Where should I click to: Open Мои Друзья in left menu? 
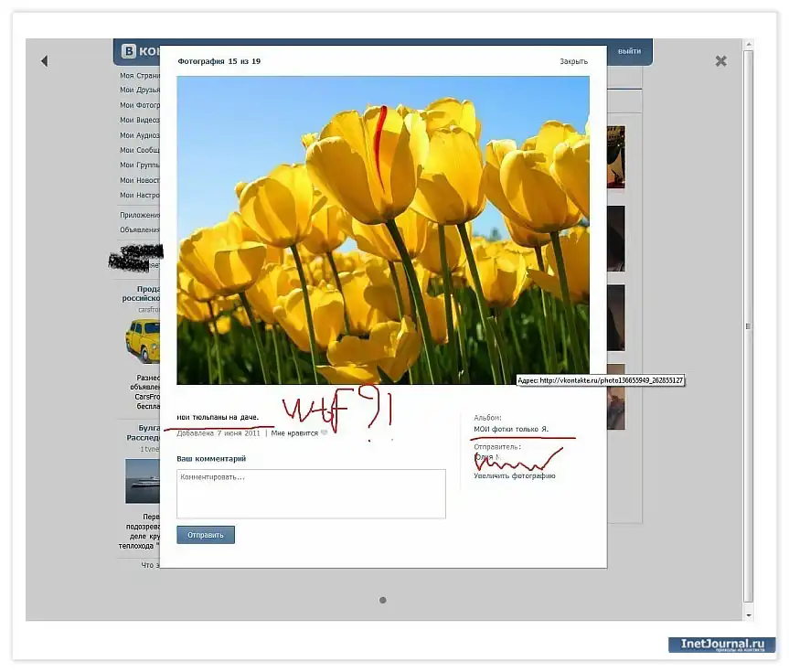click(140, 91)
